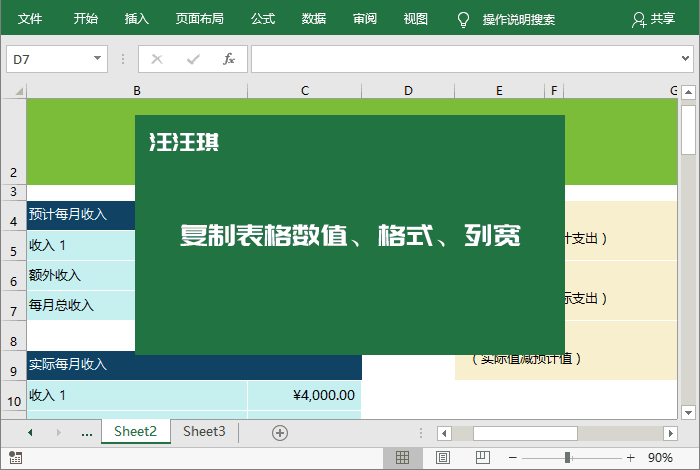
Task: Click the 共享 share button
Action: point(654,19)
